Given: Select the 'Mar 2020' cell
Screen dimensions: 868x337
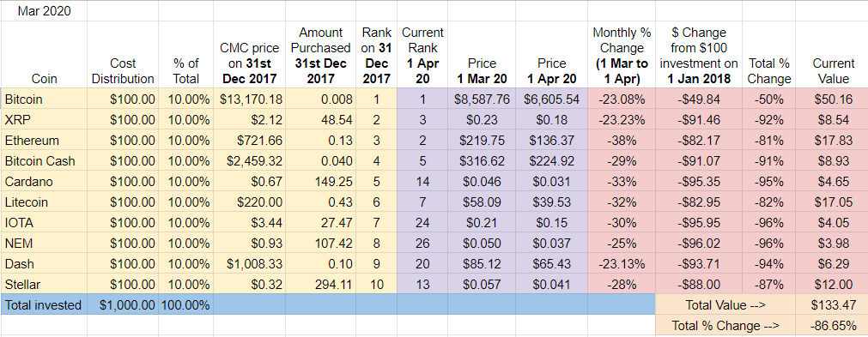Looking at the screenshot, I should 44,10.
